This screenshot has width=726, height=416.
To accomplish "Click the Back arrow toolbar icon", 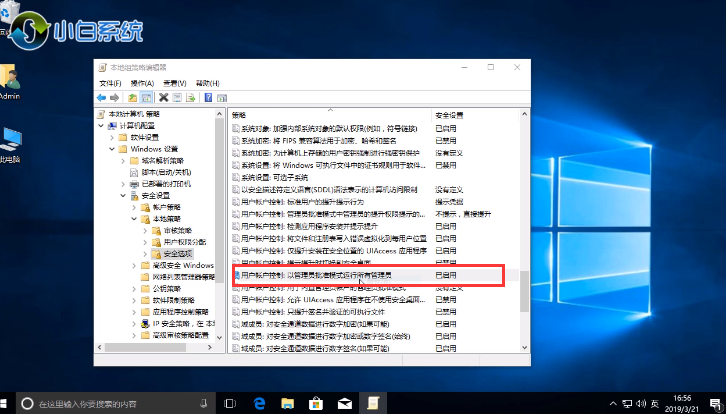I will (x=102, y=97).
